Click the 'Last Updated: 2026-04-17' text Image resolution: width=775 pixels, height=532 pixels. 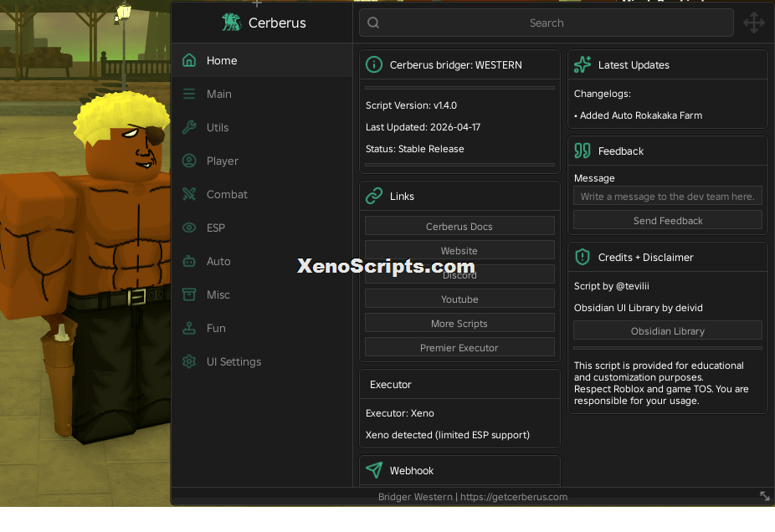(x=423, y=127)
